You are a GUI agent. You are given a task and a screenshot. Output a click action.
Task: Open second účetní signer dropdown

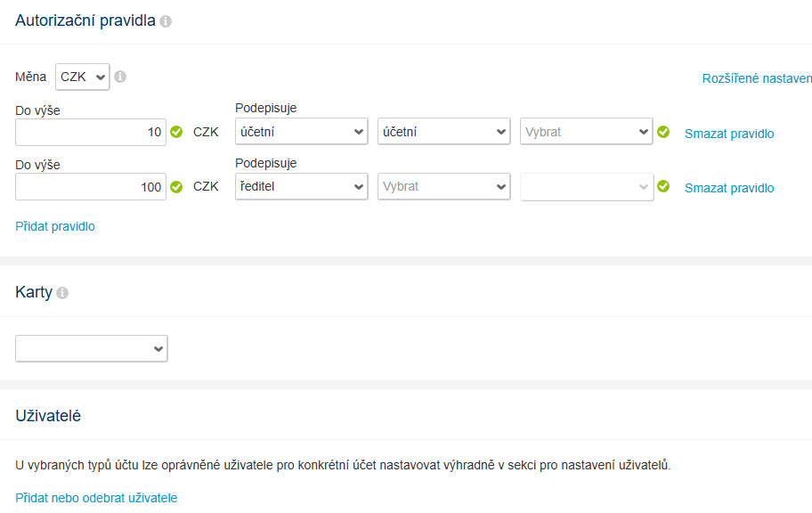point(443,132)
